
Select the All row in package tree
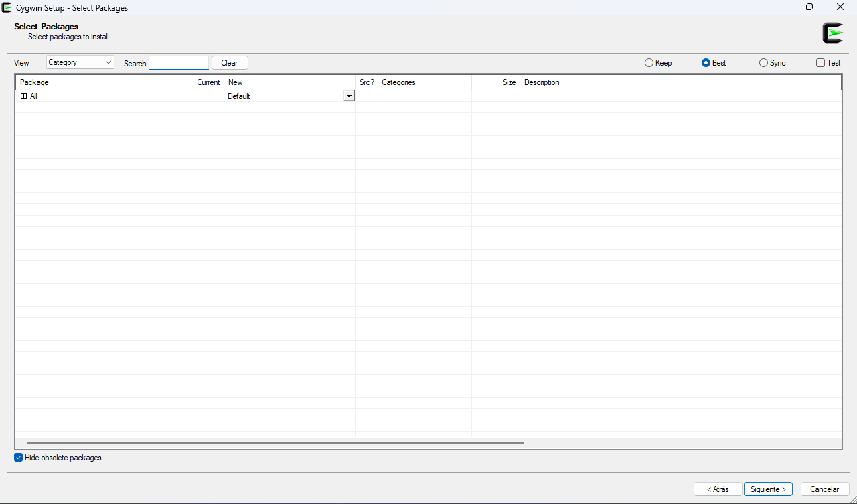pos(428,96)
